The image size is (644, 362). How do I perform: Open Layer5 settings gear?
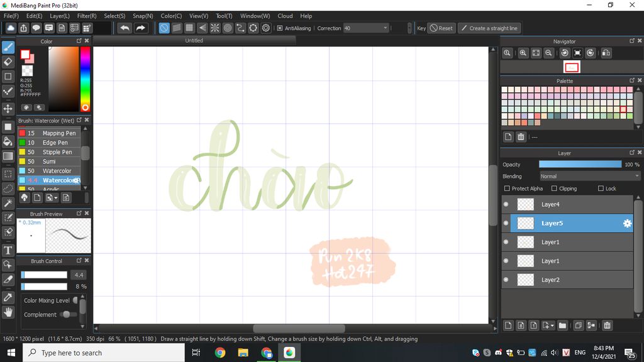click(x=627, y=223)
